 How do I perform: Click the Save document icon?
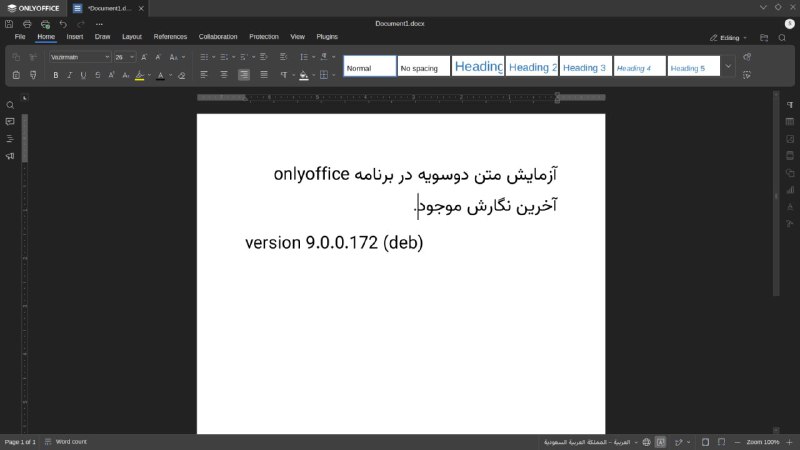click(x=9, y=24)
